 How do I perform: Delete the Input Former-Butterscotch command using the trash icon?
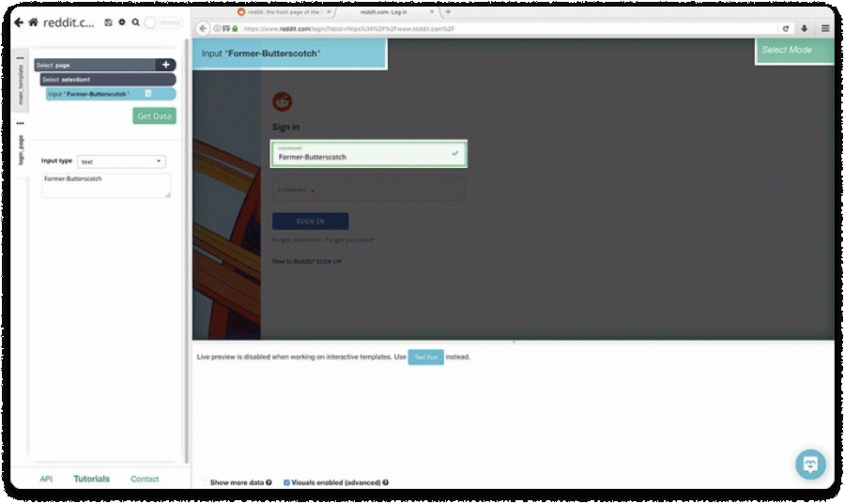148,94
